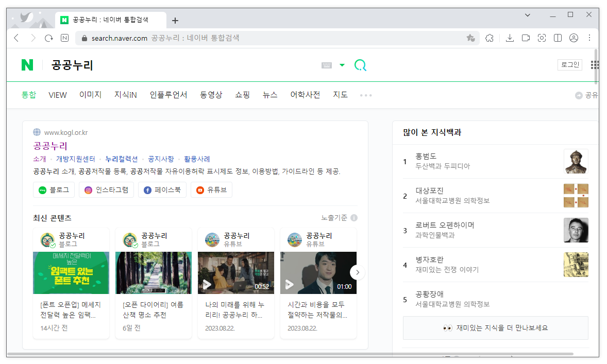The height and width of the screenshot is (364, 607).
Task: Open the 뉴스 tab
Action: pyautogui.click(x=270, y=95)
